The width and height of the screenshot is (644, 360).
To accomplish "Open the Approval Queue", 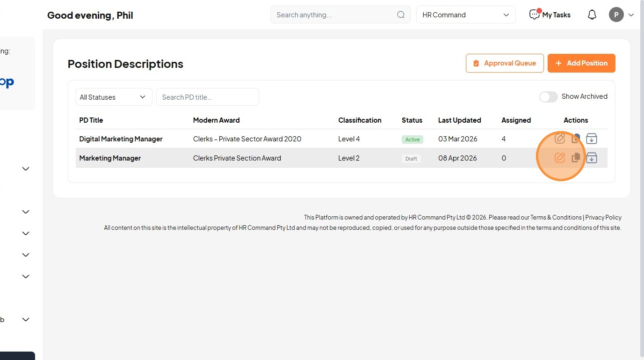I will click(x=505, y=63).
